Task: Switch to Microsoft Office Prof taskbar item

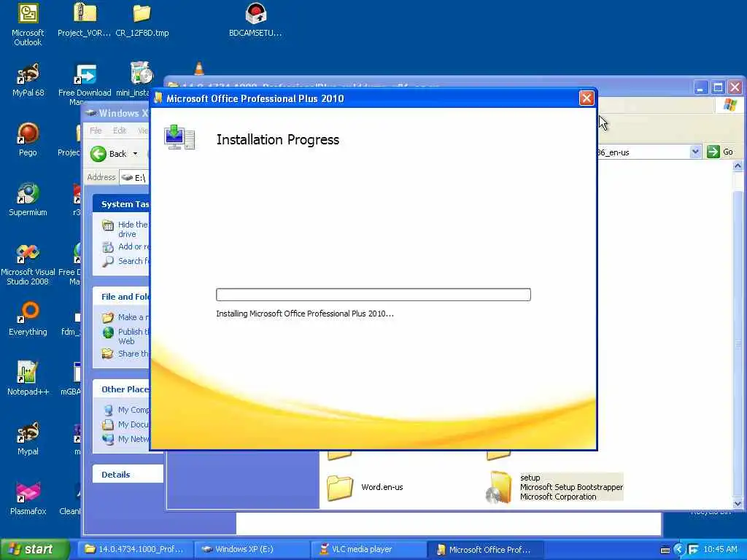Action: coord(485,550)
